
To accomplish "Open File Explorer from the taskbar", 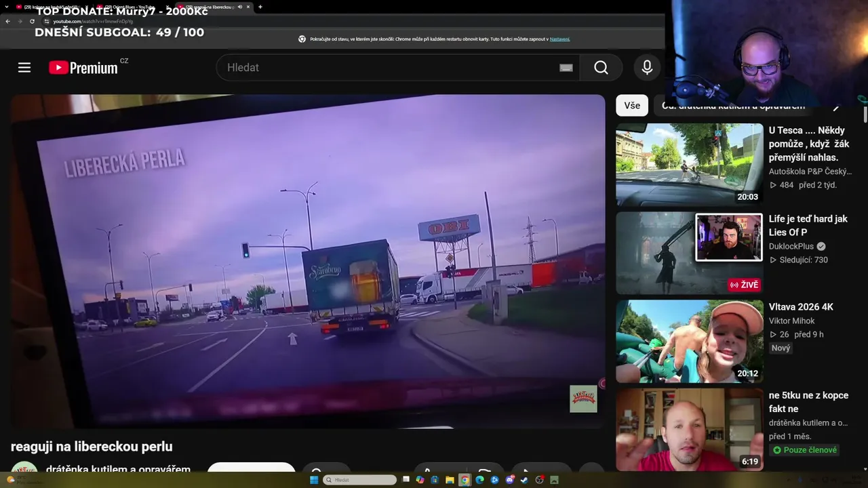I will 450,480.
